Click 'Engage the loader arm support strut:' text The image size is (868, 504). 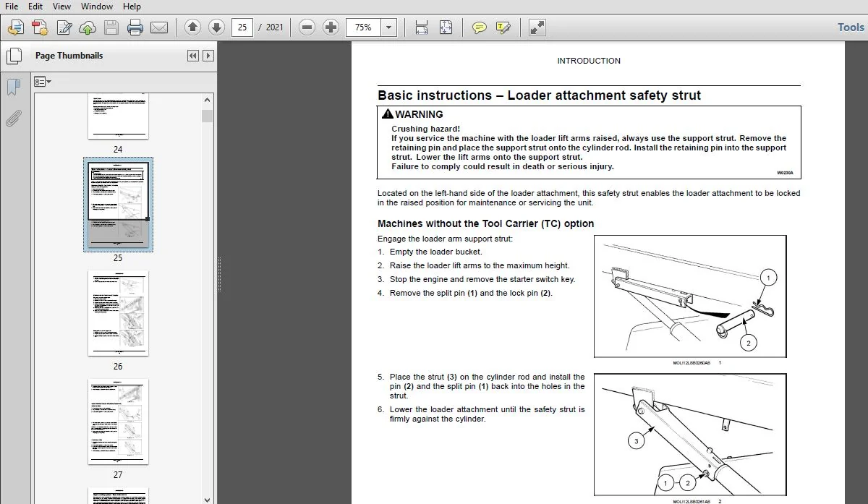click(445, 239)
